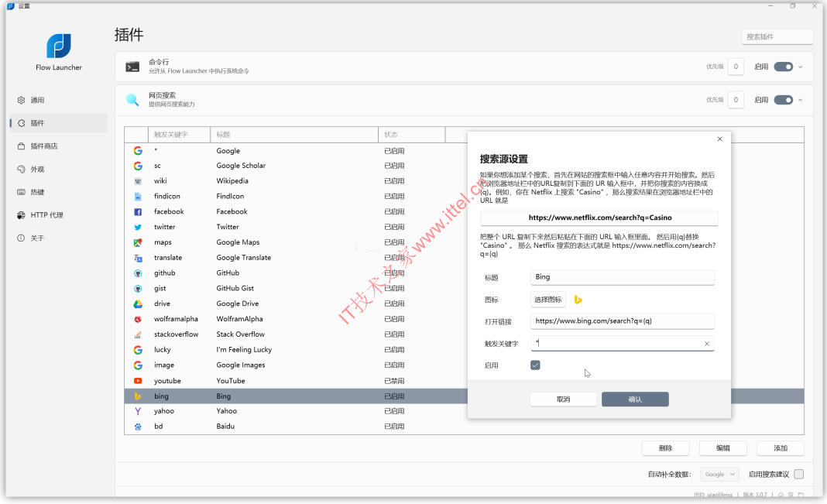Viewport: 827px width, 504px height.
Task: Select the "yahoo" keyword cell
Action: (164, 411)
